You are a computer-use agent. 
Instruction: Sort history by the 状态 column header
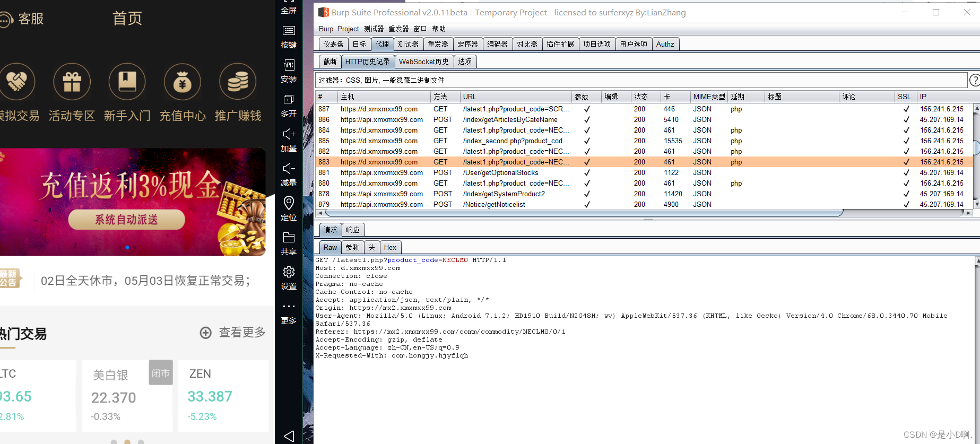tap(646, 97)
